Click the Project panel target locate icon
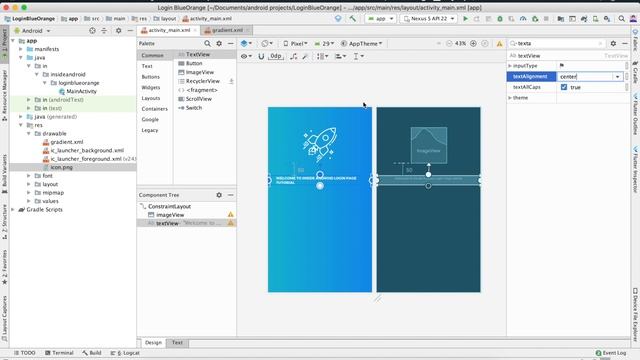 pos(92,31)
